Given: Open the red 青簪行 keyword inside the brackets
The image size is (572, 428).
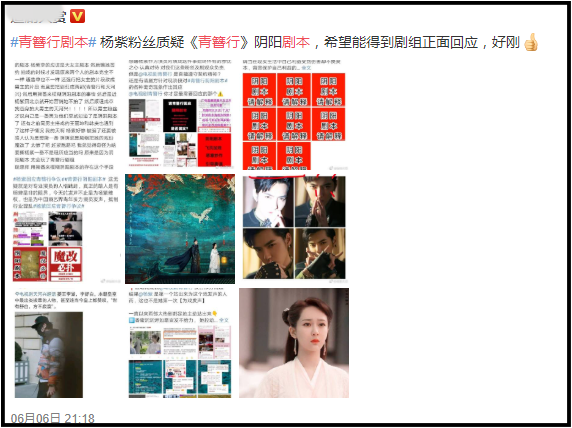Looking at the screenshot, I should click(219, 42).
